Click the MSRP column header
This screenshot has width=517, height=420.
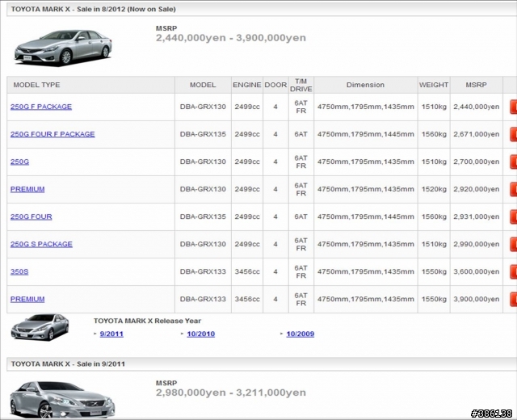(x=476, y=85)
